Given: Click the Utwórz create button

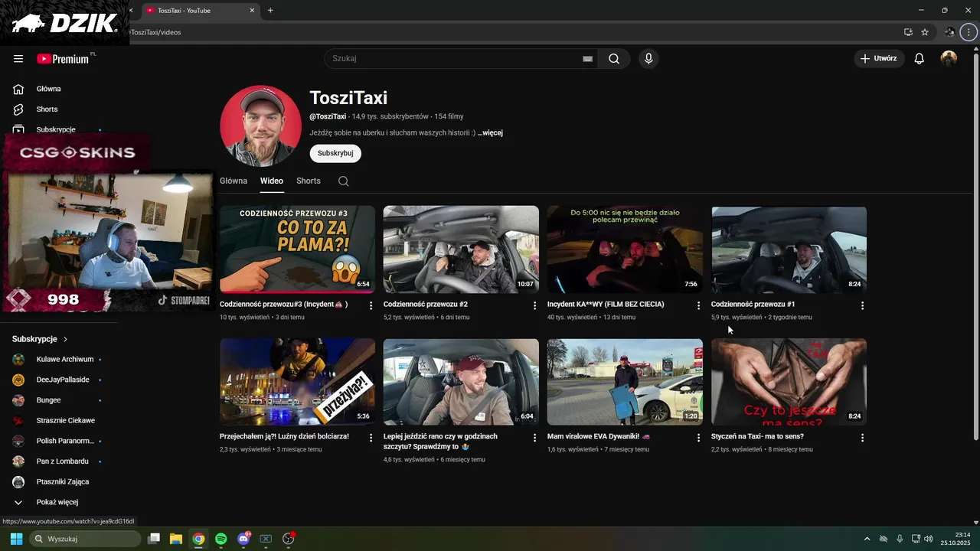Looking at the screenshot, I should [x=879, y=59].
